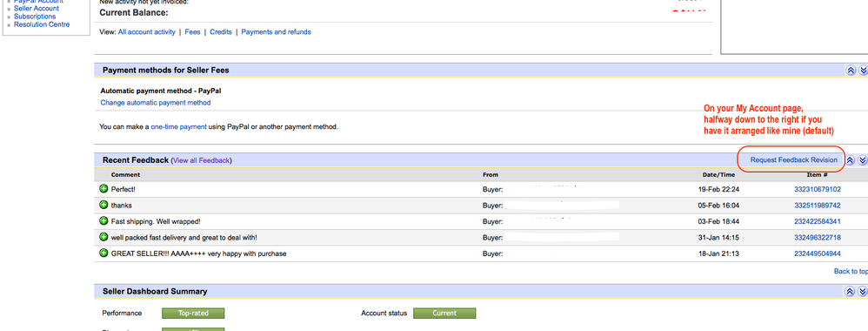The width and height of the screenshot is (868, 331).
Task: Click the From column header
Action: pos(491,175)
